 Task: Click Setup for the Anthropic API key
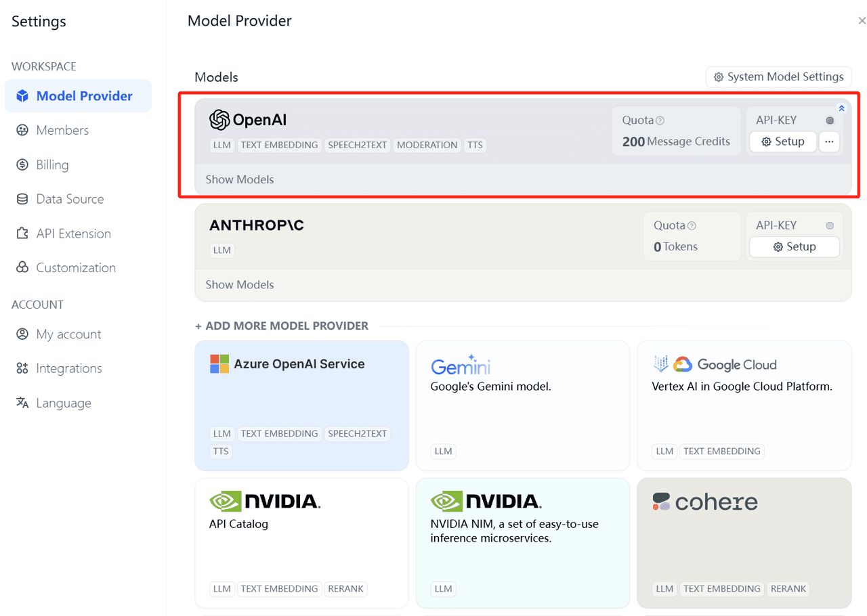click(x=794, y=246)
